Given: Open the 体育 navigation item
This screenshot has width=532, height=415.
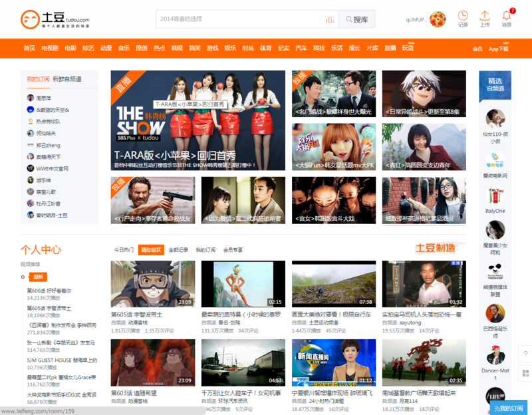Looking at the screenshot, I should click(265, 48).
